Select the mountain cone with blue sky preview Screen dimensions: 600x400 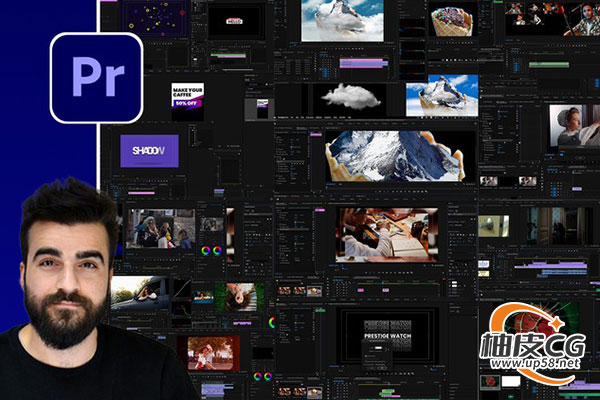(x=442, y=96)
